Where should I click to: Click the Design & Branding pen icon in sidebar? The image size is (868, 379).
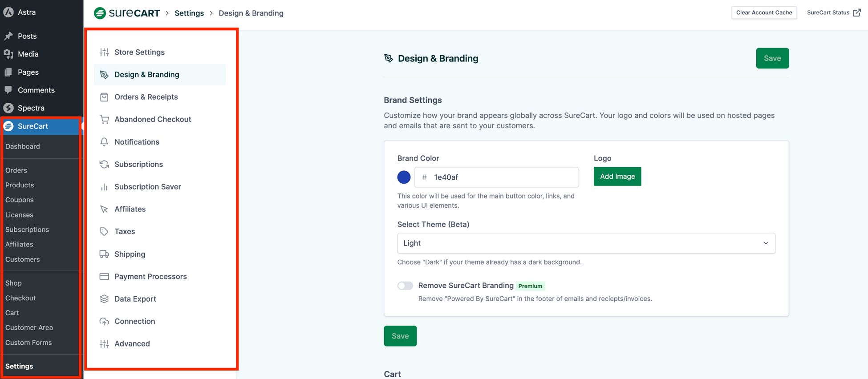click(104, 75)
